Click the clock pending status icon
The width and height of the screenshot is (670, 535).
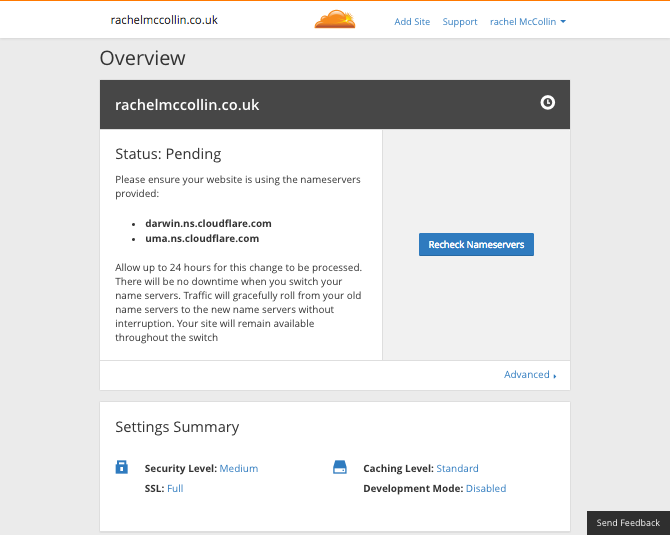click(x=547, y=103)
